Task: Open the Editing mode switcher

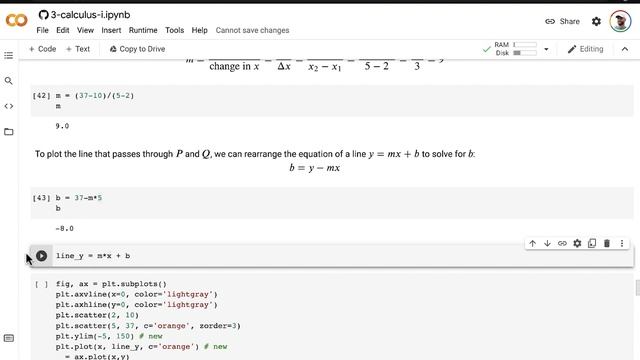Action: pos(585,49)
